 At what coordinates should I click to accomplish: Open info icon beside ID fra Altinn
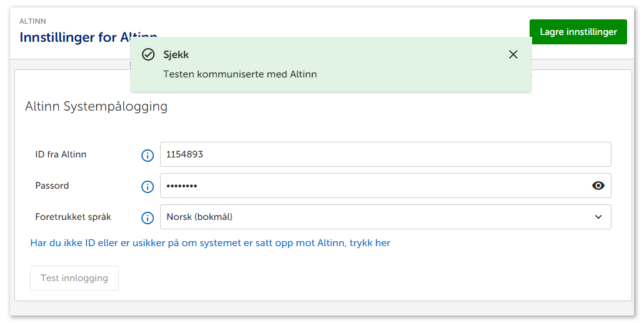click(x=148, y=156)
